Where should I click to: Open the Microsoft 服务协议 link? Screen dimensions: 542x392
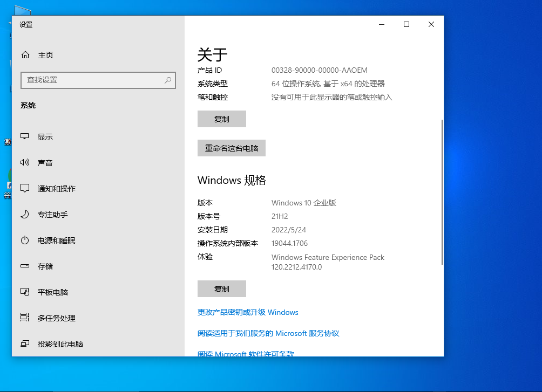268,333
